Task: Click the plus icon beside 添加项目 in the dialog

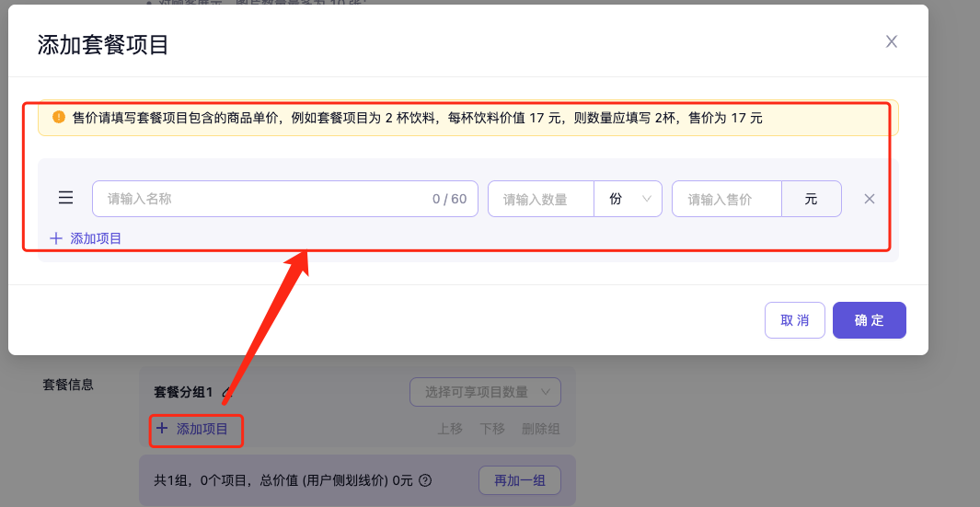Action: tap(56, 238)
